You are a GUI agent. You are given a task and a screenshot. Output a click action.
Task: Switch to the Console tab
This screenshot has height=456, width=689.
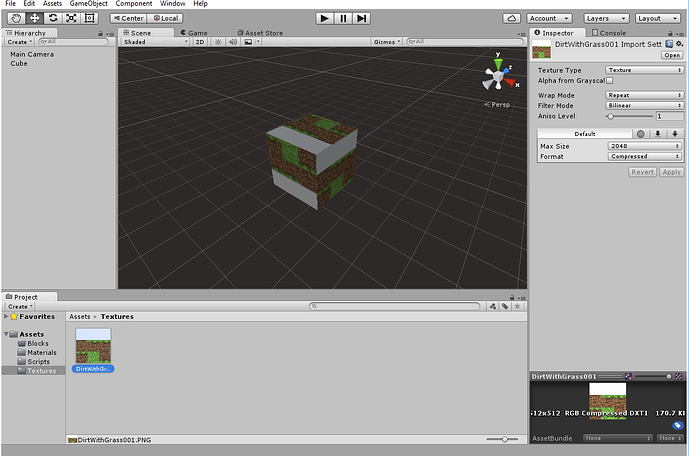609,33
